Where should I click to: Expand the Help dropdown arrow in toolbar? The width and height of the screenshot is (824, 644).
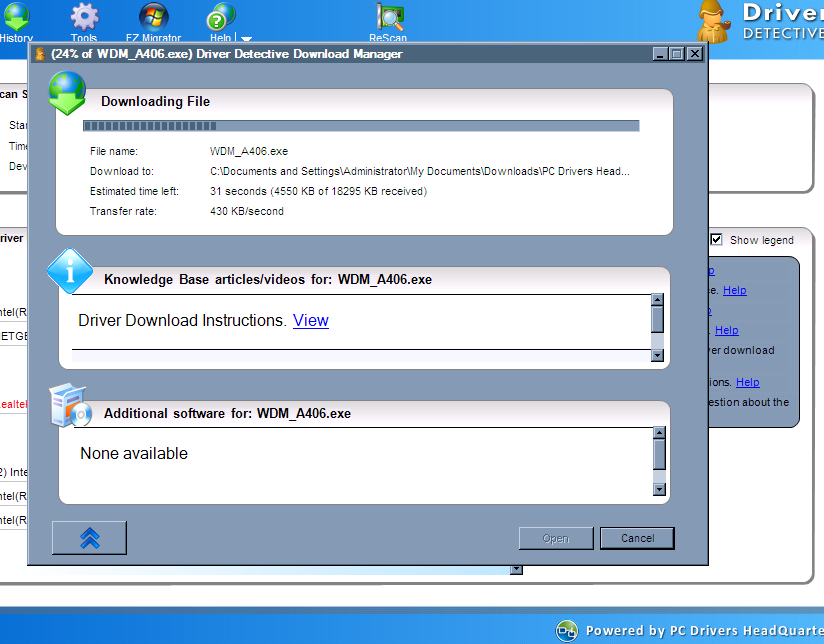246,38
